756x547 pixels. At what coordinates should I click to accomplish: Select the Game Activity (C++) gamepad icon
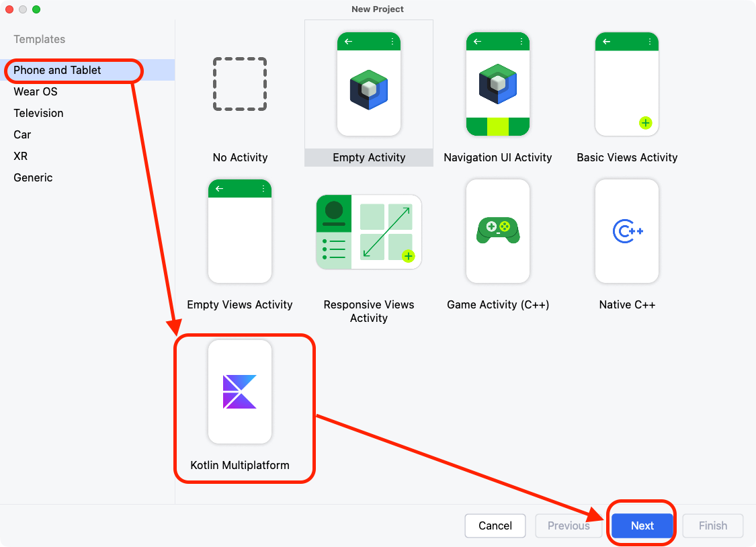pyautogui.click(x=498, y=231)
